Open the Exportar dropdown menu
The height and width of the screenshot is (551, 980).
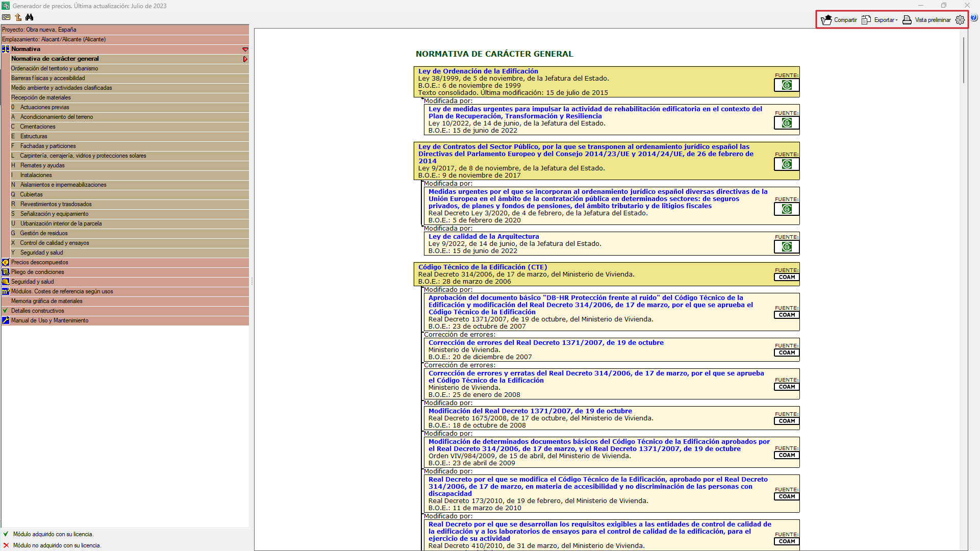(880, 20)
